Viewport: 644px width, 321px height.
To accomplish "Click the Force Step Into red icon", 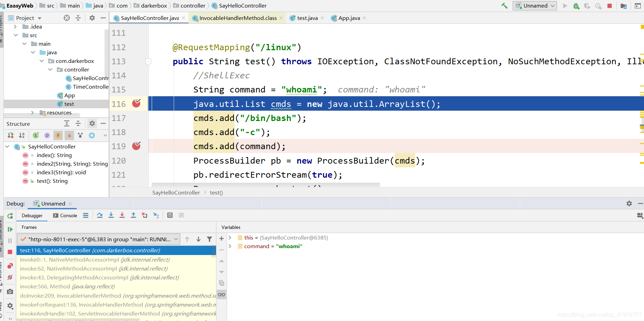I will coord(122,215).
